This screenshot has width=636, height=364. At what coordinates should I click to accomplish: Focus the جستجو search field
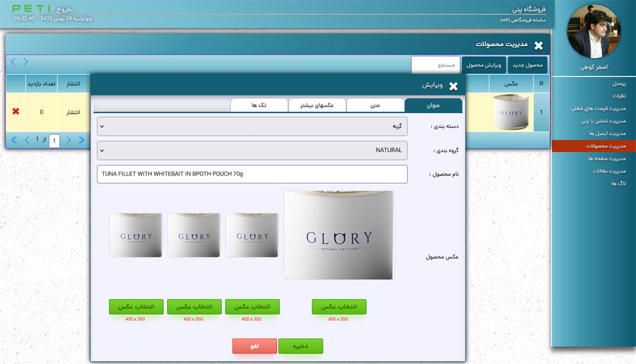435,65
